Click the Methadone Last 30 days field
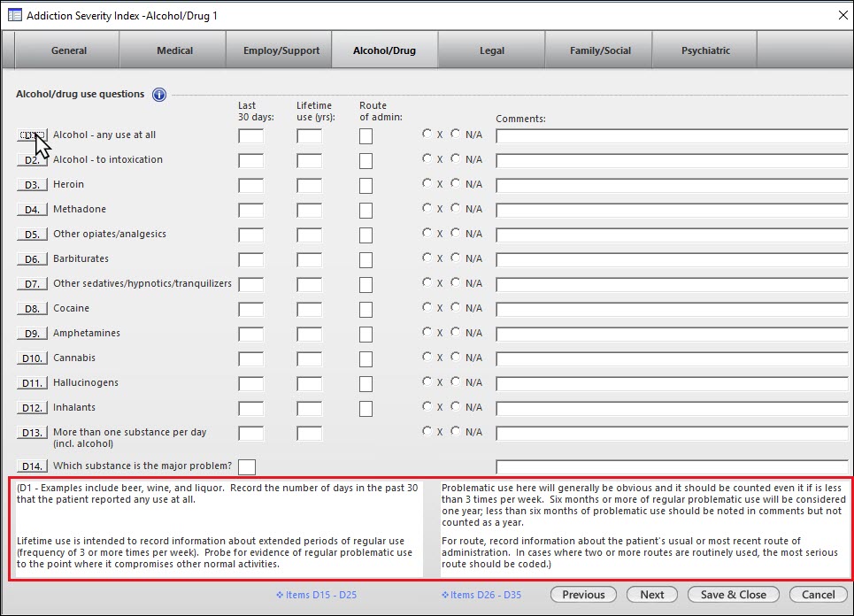854x616 pixels. 250,211
